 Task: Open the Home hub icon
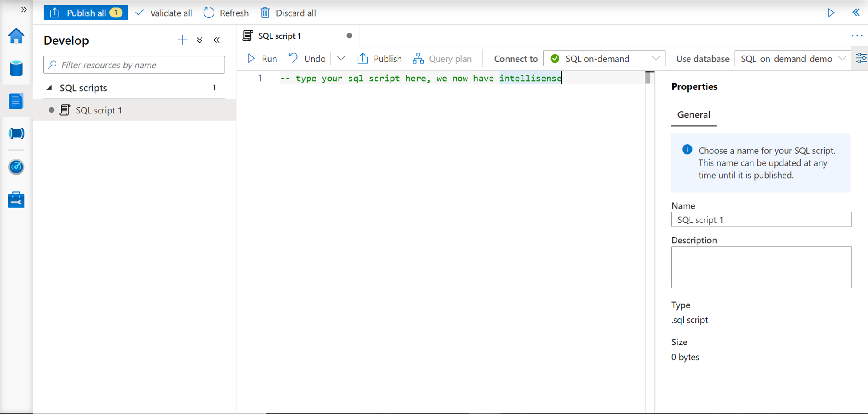(16, 36)
